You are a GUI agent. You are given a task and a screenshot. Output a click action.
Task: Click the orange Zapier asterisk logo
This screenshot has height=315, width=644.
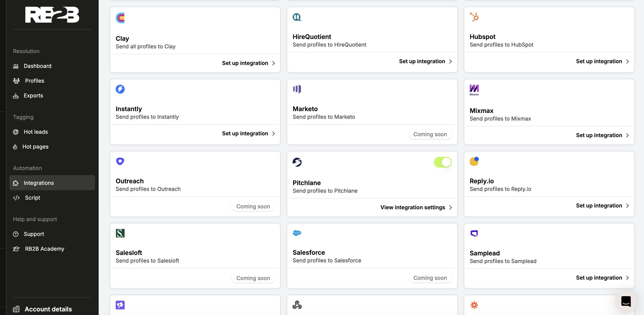(474, 305)
